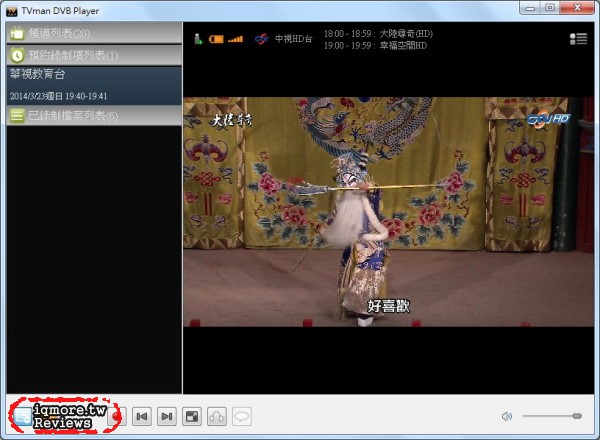Switch to the next channel
Screen dimensions: 600x440
tap(167, 416)
